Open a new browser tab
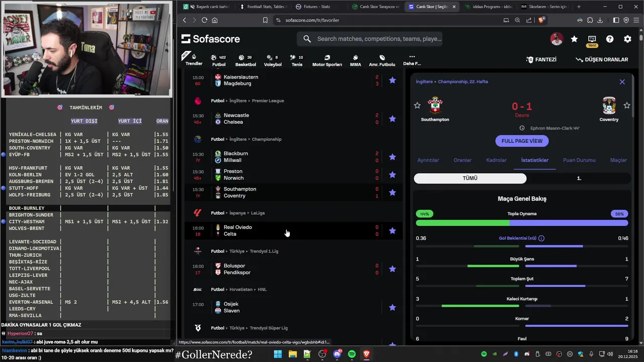The width and height of the screenshot is (644, 362). coord(579,7)
